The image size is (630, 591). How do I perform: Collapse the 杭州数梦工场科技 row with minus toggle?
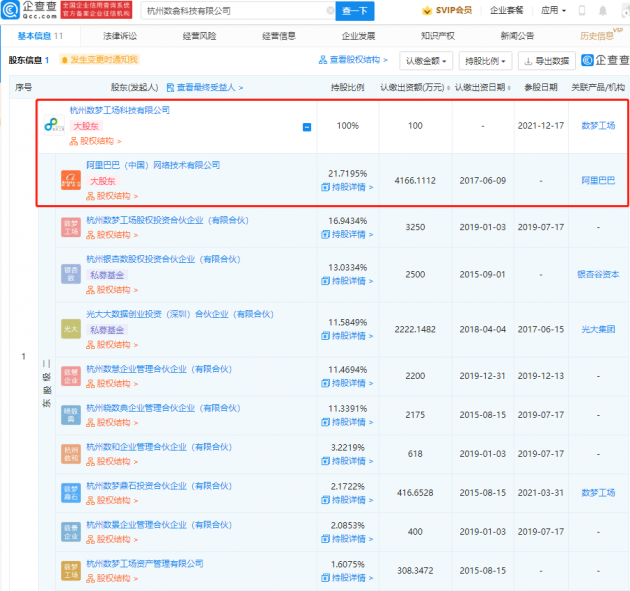(307, 127)
